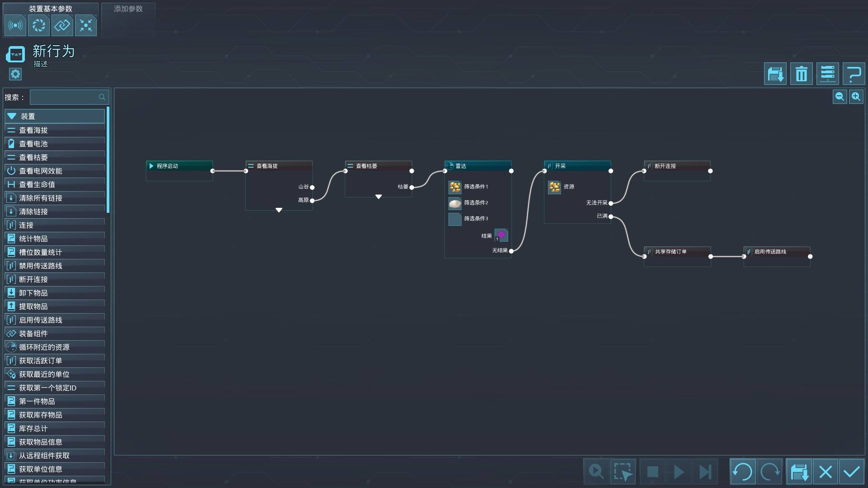Click the redo arrow icon
The height and width of the screenshot is (488, 868).
tap(769, 472)
